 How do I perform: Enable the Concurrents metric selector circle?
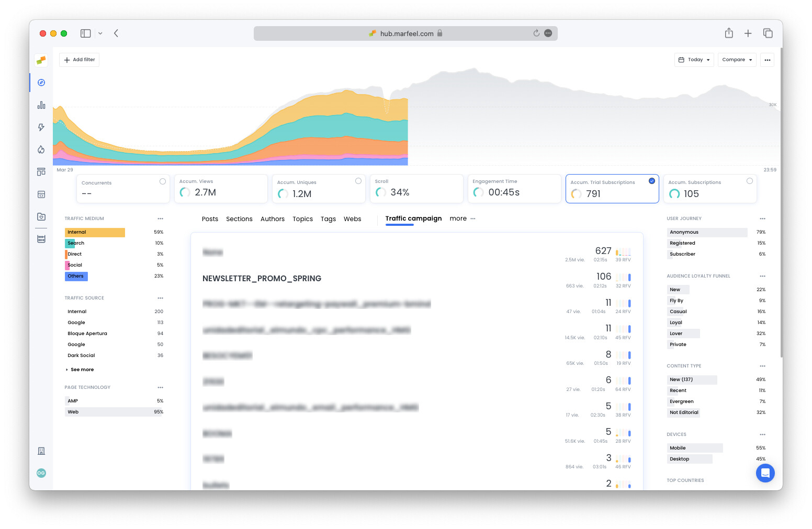pyautogui.click(x=162, y=181)
